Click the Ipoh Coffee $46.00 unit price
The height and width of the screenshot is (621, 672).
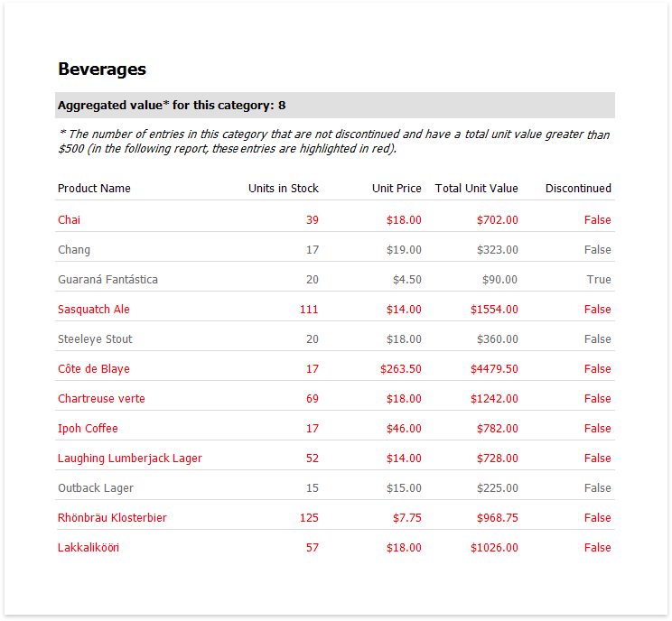[404, 429]
